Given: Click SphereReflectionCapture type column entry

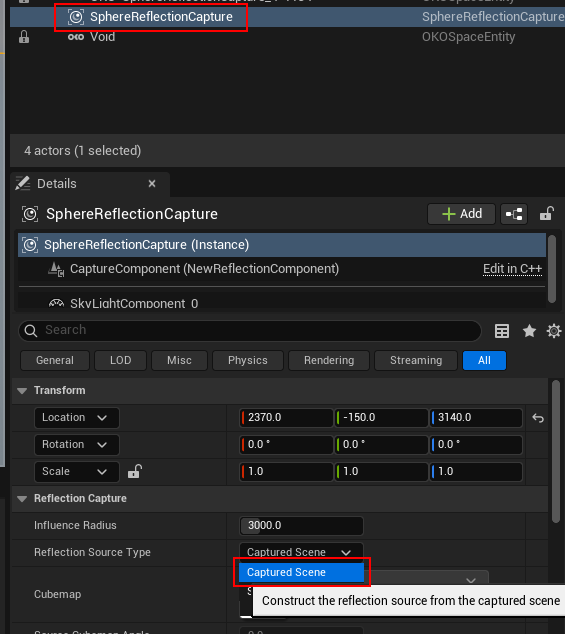Looking at the screenshot, I should [x=493, y=17].
